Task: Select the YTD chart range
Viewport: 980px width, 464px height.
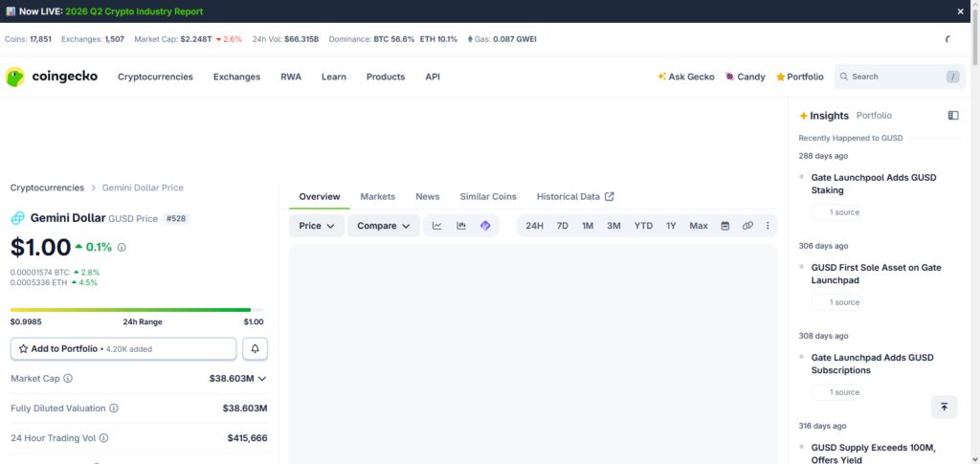Action: [643, 226]
